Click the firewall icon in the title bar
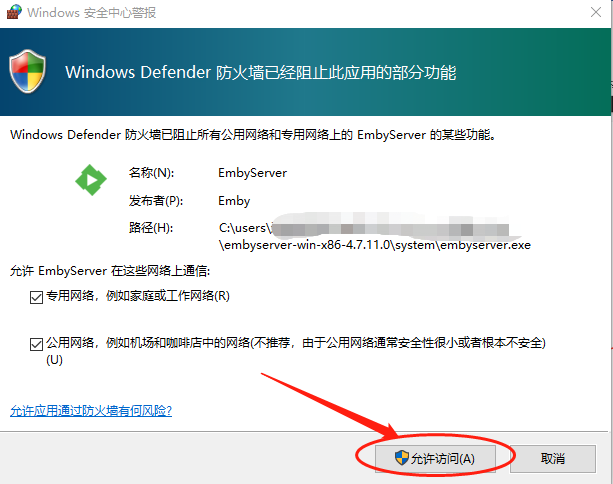The image size is (613, 484). (14, 12)
